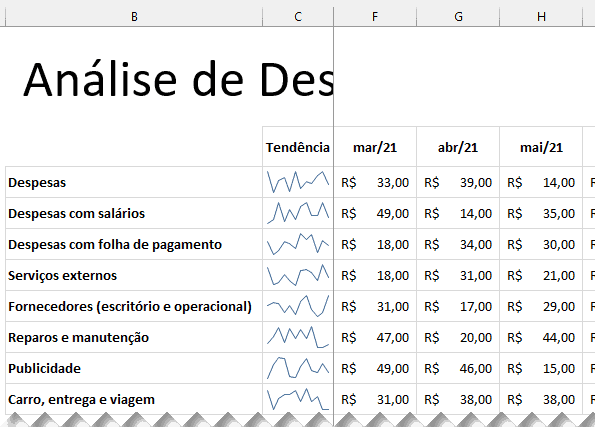Select column G header

tap(458, 17)
